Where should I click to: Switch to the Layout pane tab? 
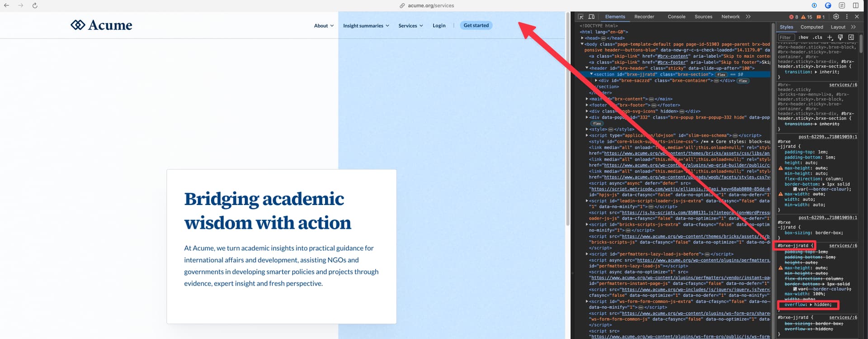click(x=838, y=27)
